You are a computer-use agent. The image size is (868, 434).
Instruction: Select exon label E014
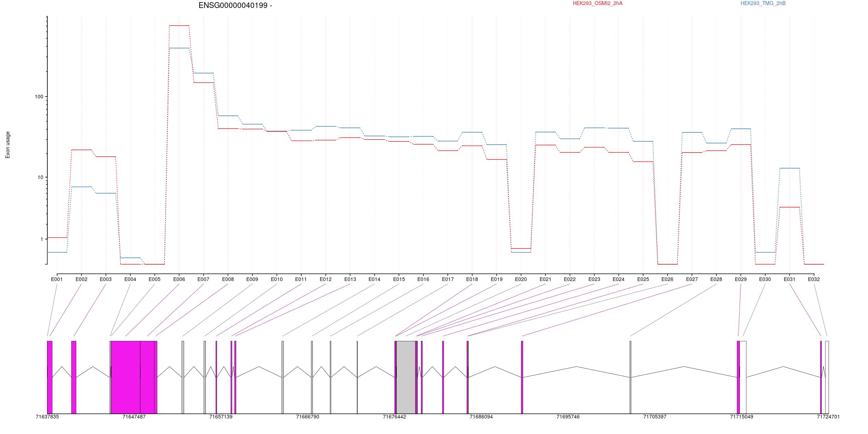[374, 279]
